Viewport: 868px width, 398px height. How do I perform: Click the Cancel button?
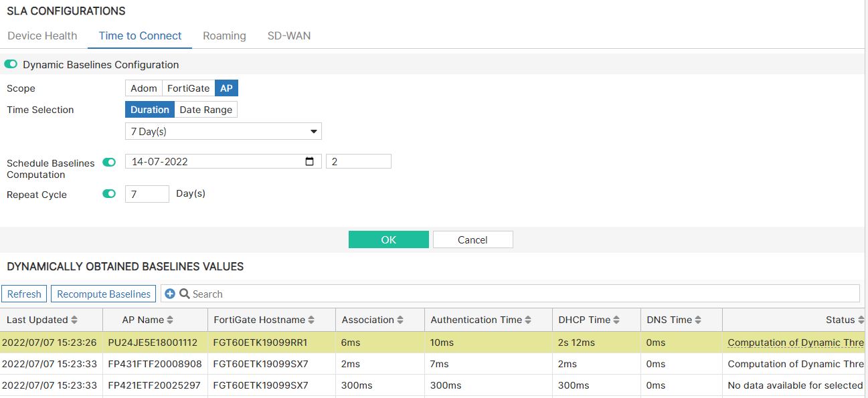pyautogui.click(x=472, y=239)
